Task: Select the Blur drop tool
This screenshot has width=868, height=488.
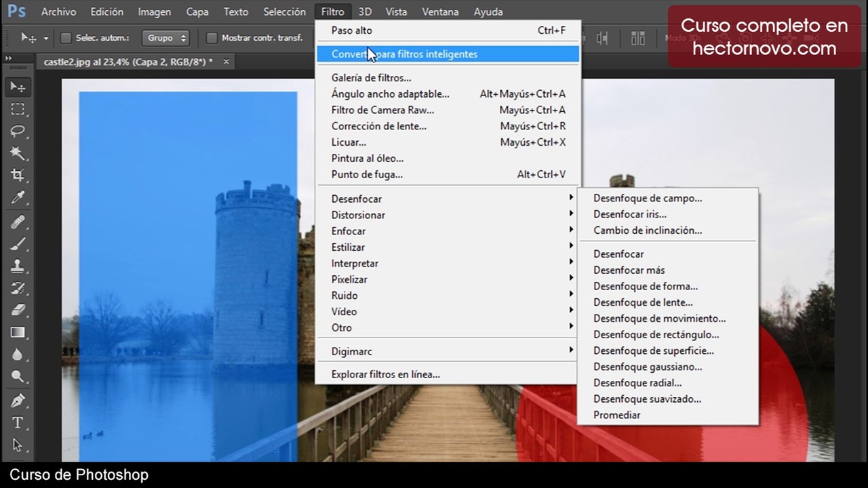Action: click(18, 354)
